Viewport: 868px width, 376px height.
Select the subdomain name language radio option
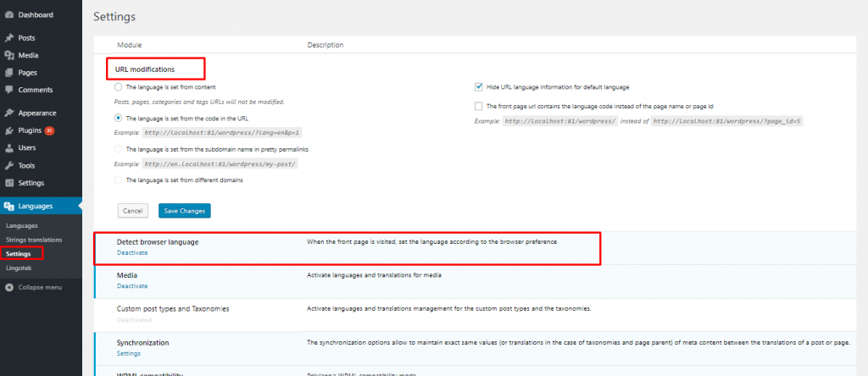click(x=118, y=149)
